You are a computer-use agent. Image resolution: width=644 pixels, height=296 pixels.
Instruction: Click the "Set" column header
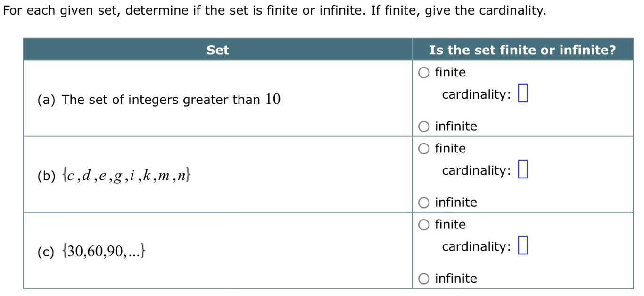pyautogui.click(x=217, y=50)
